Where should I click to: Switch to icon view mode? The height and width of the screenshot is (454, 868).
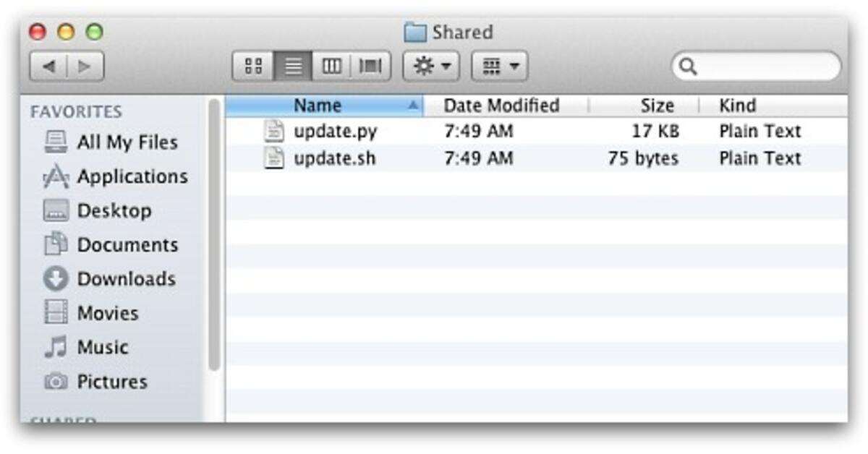(252, 65)
